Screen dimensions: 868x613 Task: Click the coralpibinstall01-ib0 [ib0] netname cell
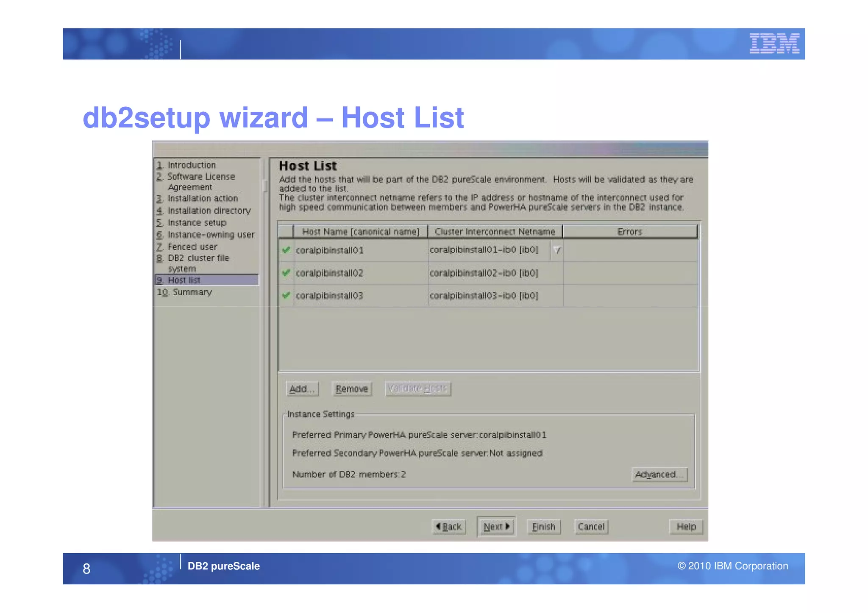pos(490,250)
